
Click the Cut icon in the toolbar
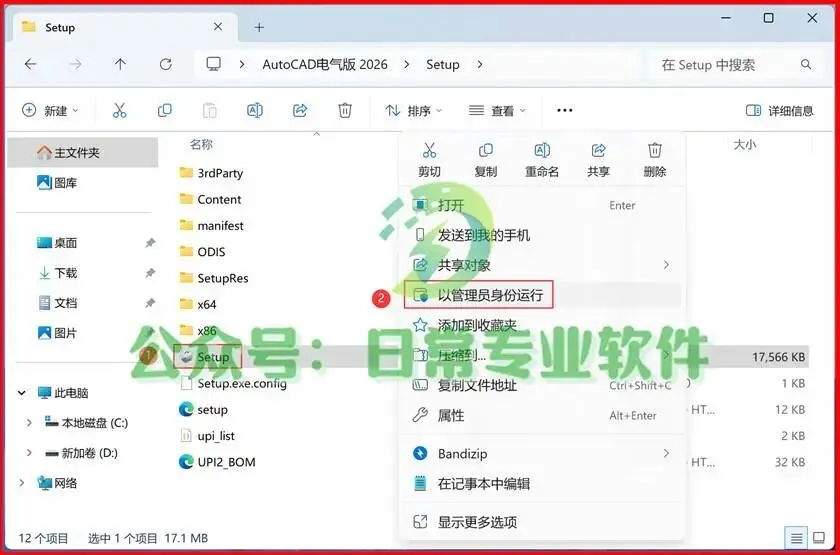pyautogui.click(x=119, y=110)
